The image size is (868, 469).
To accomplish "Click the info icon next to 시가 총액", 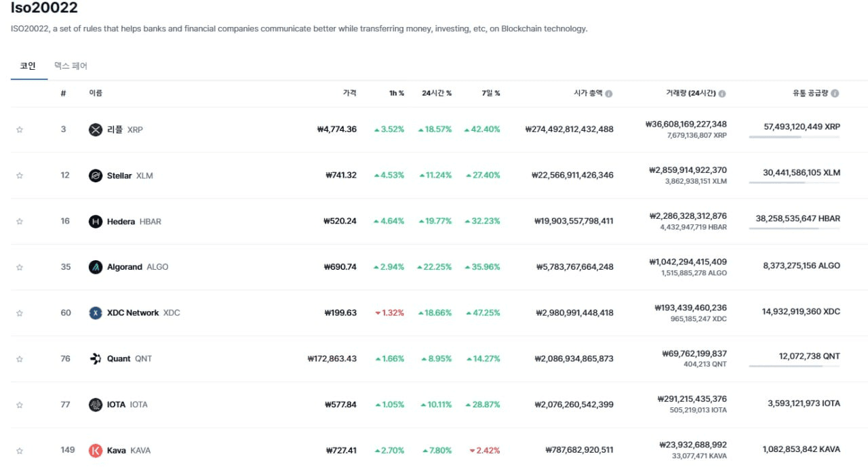I will click(x=609, y=94).
